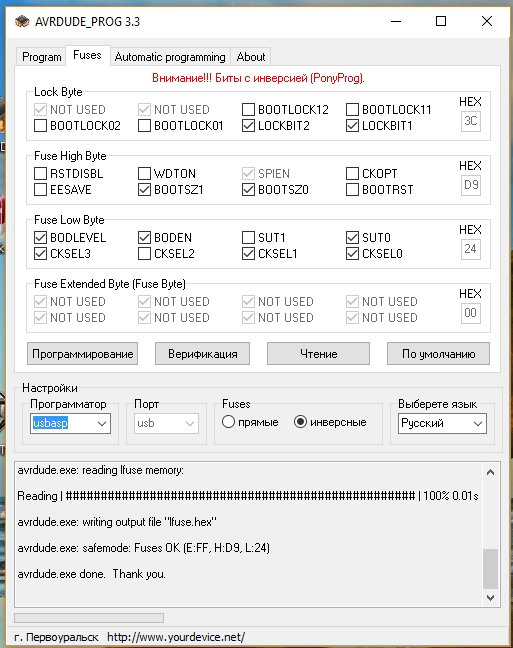This screenshot has height=648, width=513.
Task: Toggle the CKSEL2 fuse low bit
Action: pyautogui.click(x=144, y=254)
